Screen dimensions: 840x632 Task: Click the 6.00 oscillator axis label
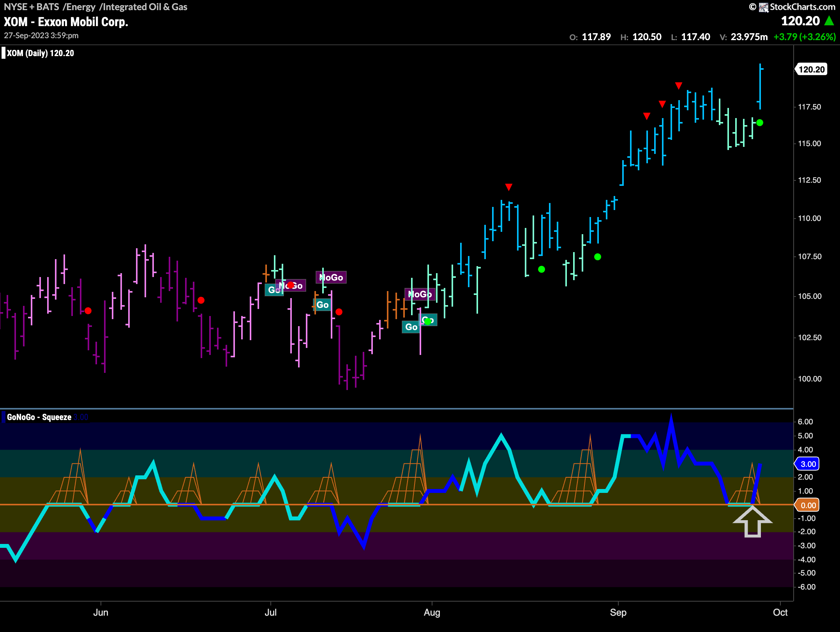pos(806,422)
